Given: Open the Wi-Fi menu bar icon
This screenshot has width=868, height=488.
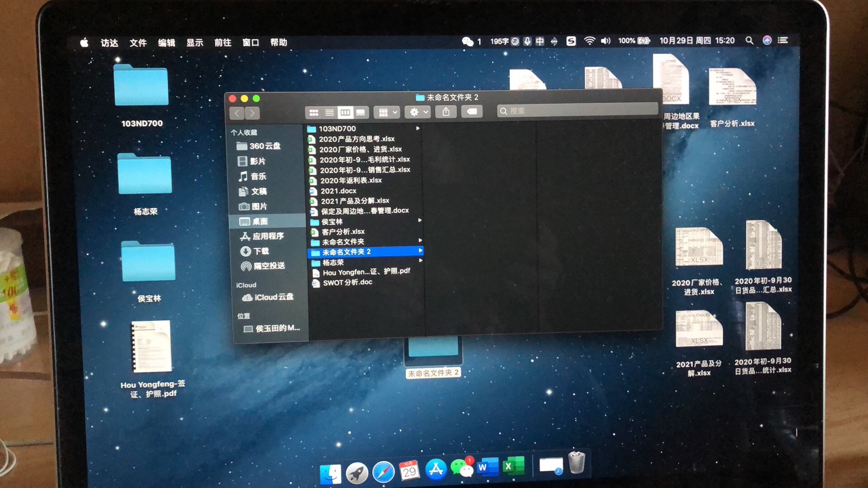Looking at the screenshot, I should tap(590, 41).
